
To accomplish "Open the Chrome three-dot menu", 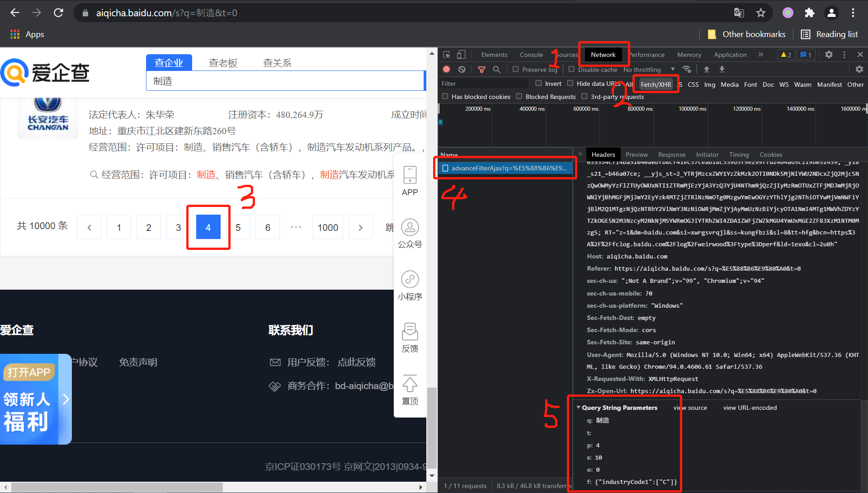I will tap(853, 13).
